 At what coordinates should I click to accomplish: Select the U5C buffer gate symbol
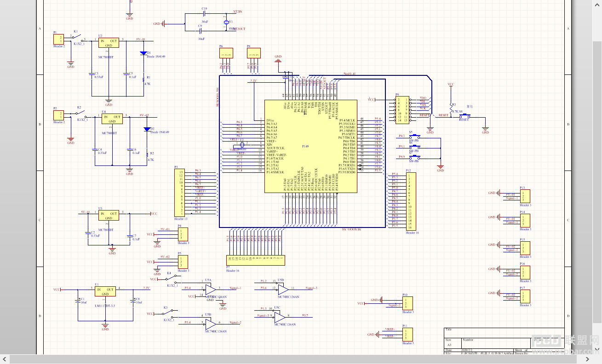point(279,317)
